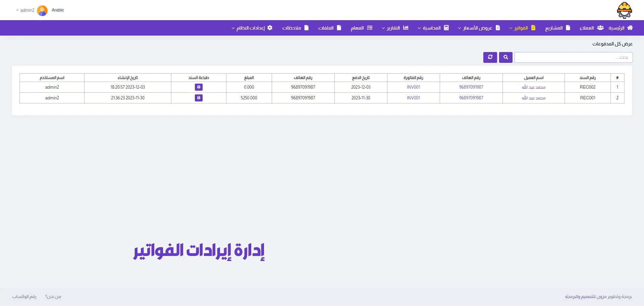
Task: Expand the الفواتير invoices menu
Action: coord(522,28)
